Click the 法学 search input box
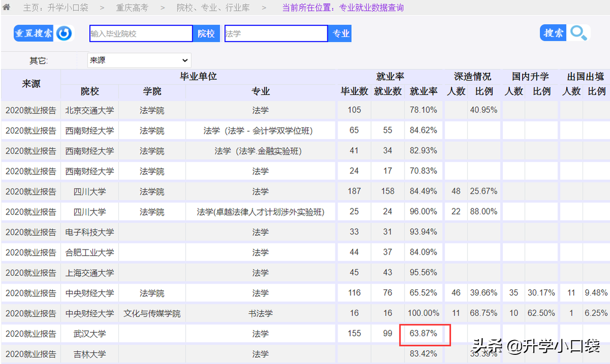Screen dimensions: 610x364 tap(276, 33)
